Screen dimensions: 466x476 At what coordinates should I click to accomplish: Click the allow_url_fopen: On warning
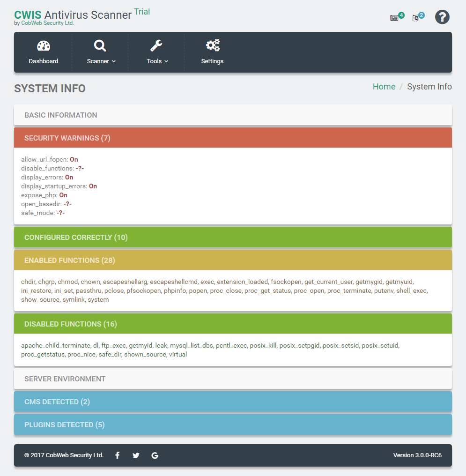(x=50, y=159)
